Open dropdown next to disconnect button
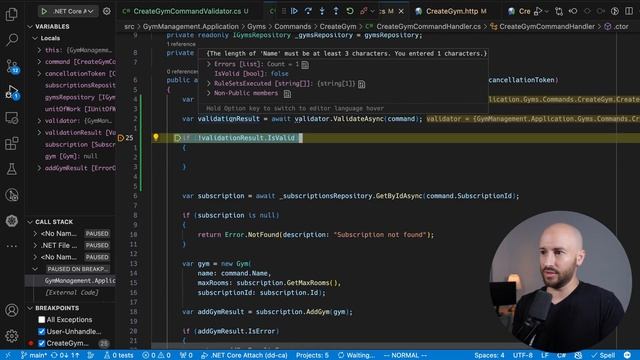This screenshot has height=360, width=640. [x=372, y=11]
